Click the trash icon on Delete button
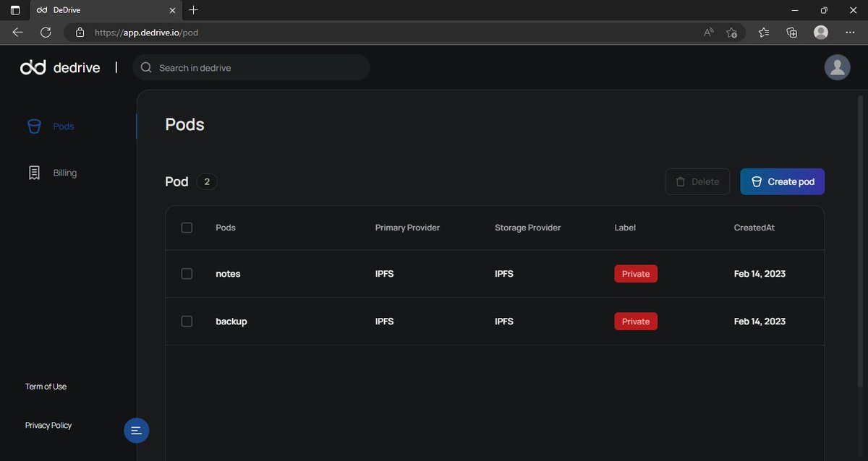 pyautogui.click(x=679, y=181)
